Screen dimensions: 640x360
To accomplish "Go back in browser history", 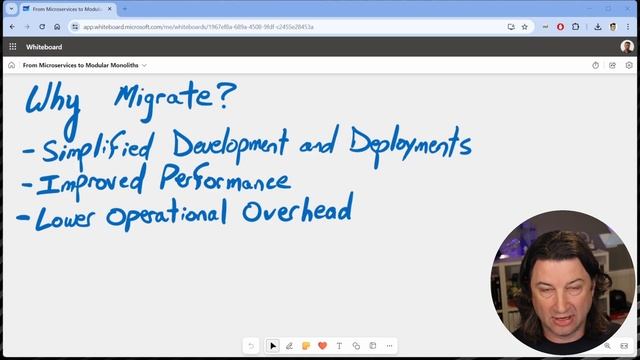I will (12, 27).
